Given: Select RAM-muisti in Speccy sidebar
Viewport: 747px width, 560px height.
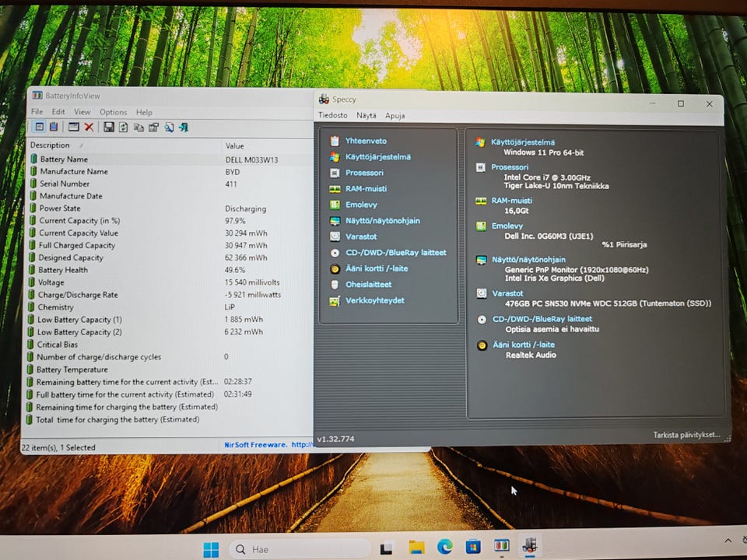Looking at the screenshot, I should click(x=366, y=189).
